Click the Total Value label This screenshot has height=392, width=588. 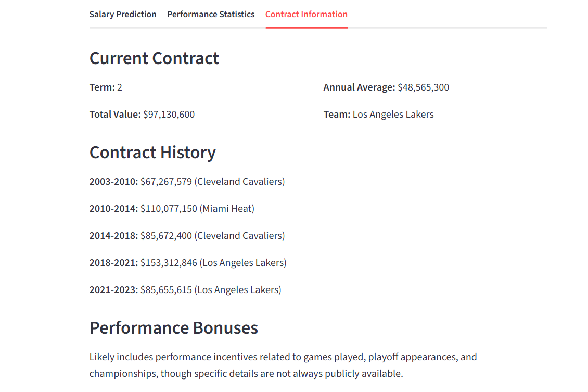(114, 115)
